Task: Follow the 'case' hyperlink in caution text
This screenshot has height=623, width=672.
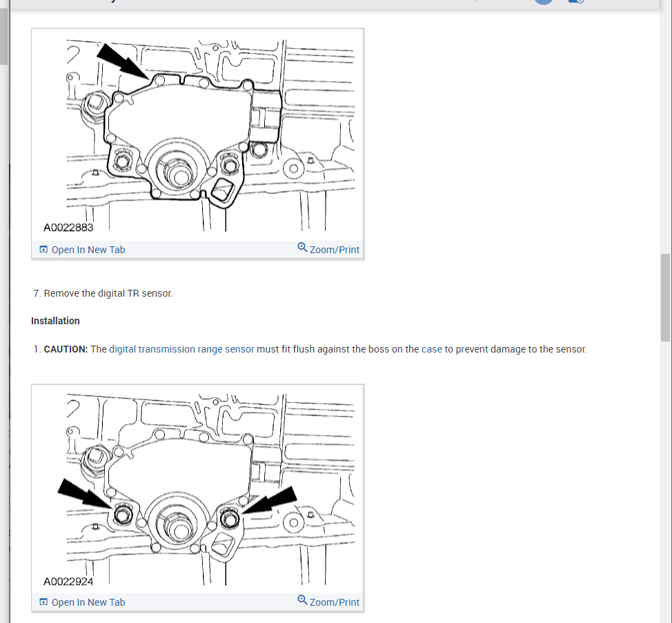Action: click(x=432, y=349)
